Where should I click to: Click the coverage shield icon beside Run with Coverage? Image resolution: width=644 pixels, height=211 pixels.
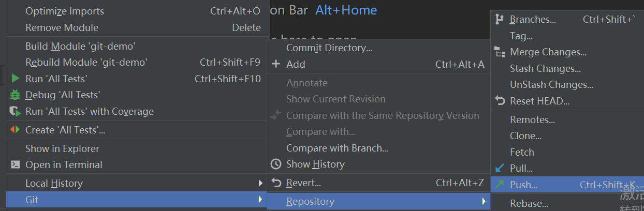16,111
